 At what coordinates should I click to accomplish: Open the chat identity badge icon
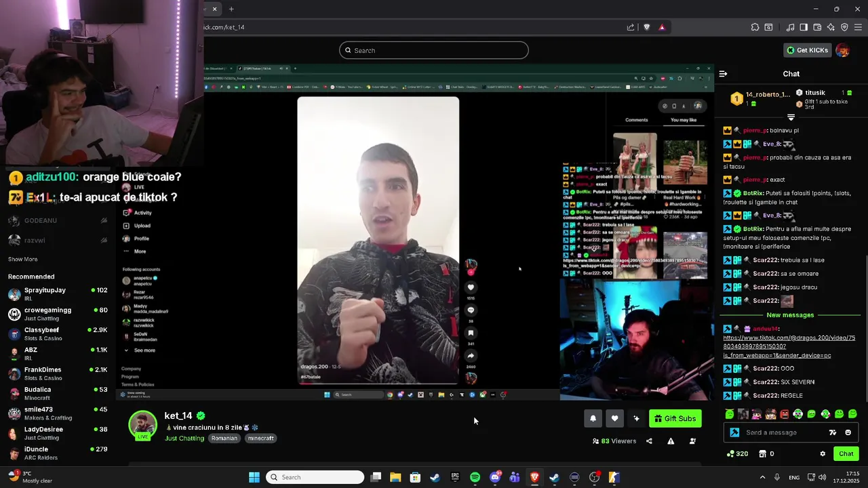point(734,432)
